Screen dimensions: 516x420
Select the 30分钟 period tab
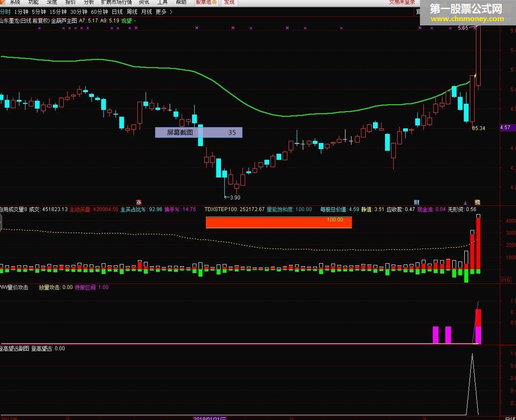coord(79,12)
